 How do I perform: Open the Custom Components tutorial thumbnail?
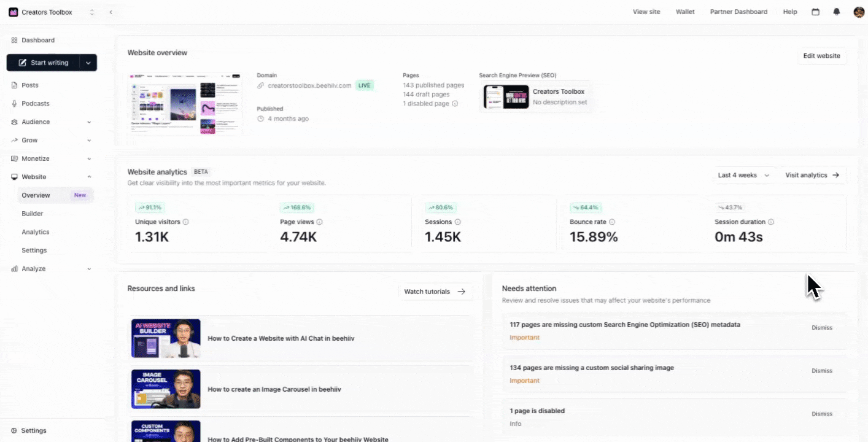tap(166, 431)
